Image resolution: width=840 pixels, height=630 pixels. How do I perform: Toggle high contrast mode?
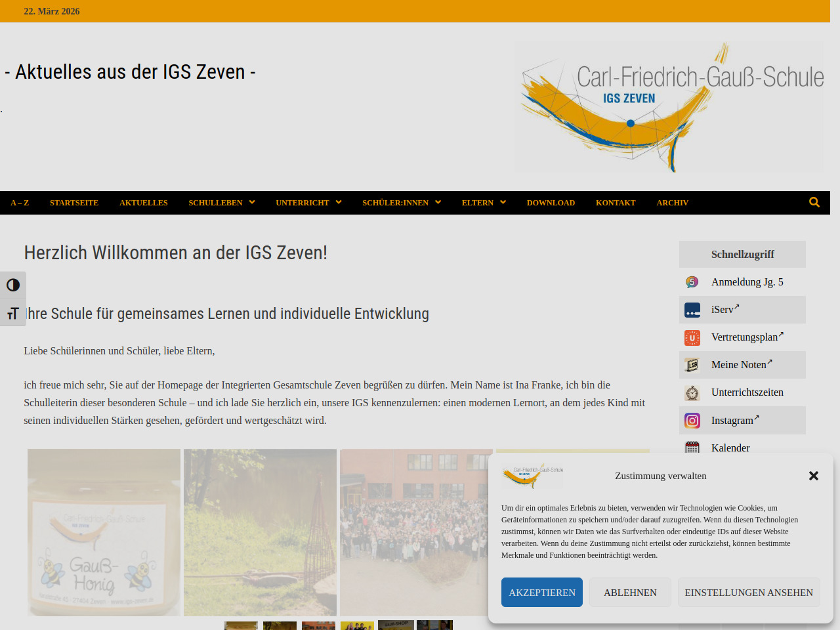point(13,285)
